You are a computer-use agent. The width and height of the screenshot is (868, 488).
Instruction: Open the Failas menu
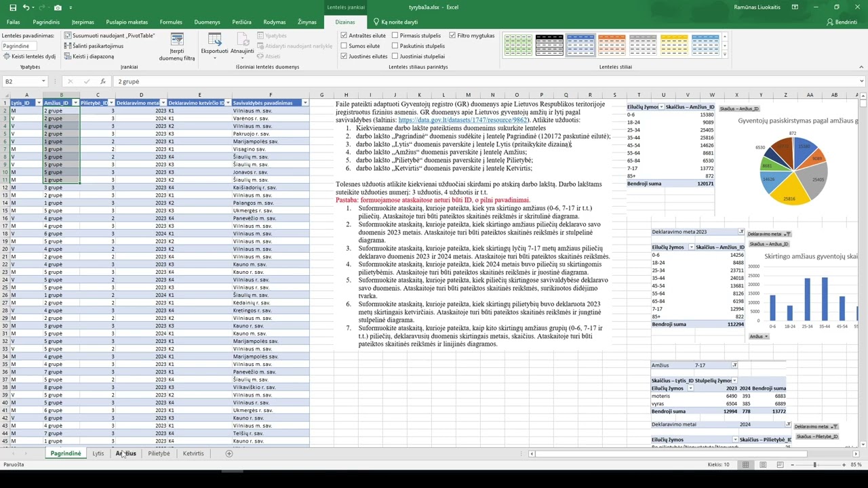13,22
